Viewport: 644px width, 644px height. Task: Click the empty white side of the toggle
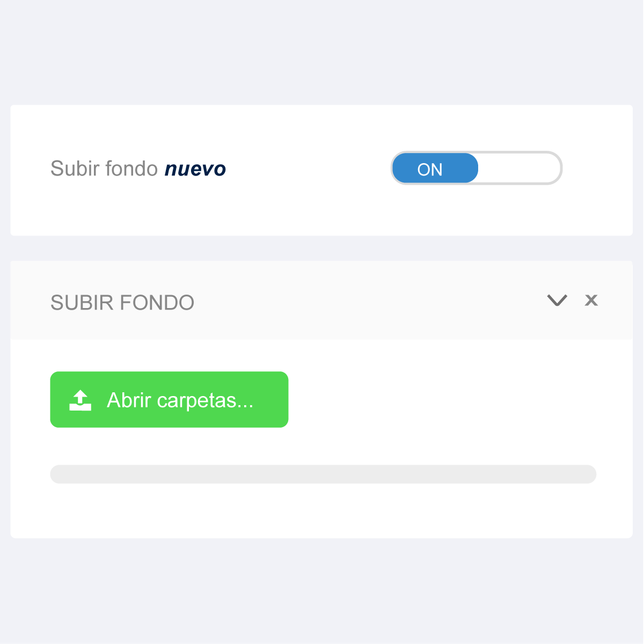pos(518,169)
